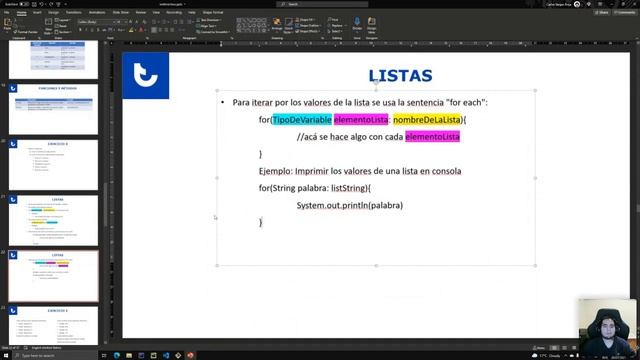Click the Save icon in title bar
The image size is (640, 360).
pyautogui.click(x=34, y=4)
